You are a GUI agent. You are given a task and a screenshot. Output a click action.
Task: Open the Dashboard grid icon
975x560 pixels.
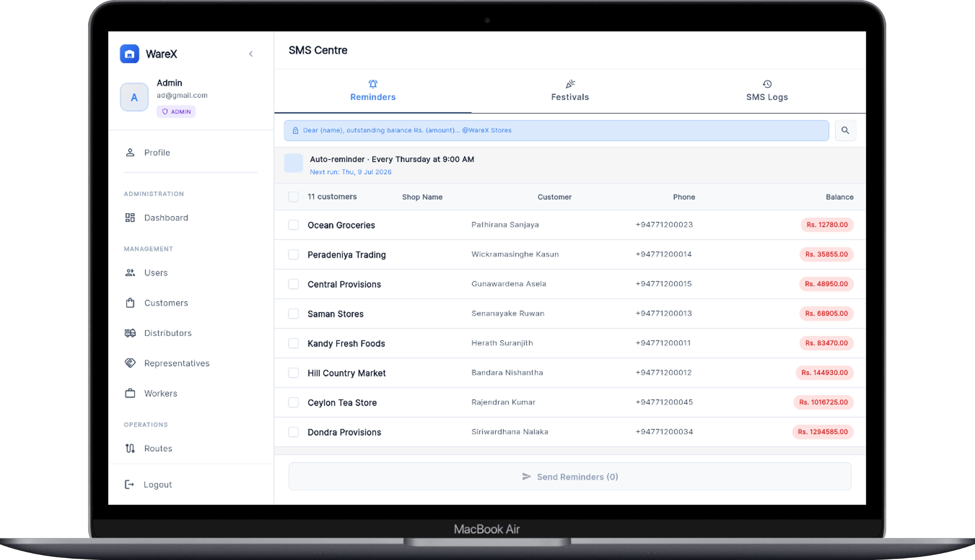point(130,218)
